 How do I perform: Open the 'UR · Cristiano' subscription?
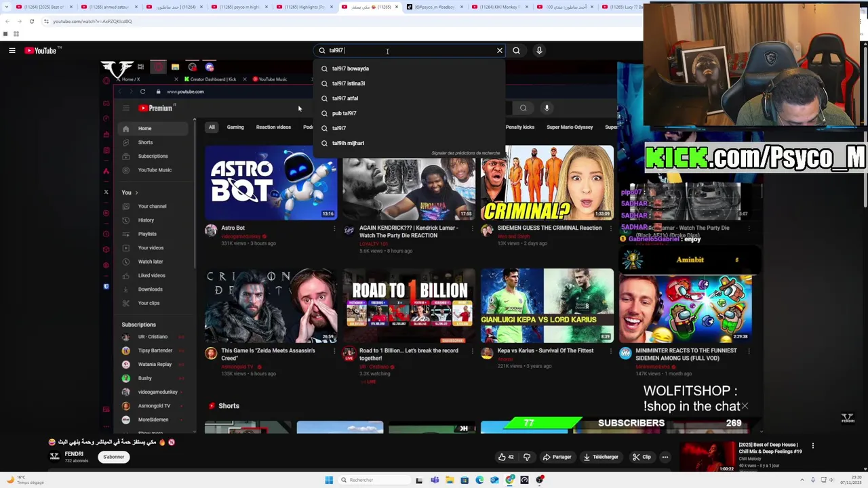click(x=153, y=337)
